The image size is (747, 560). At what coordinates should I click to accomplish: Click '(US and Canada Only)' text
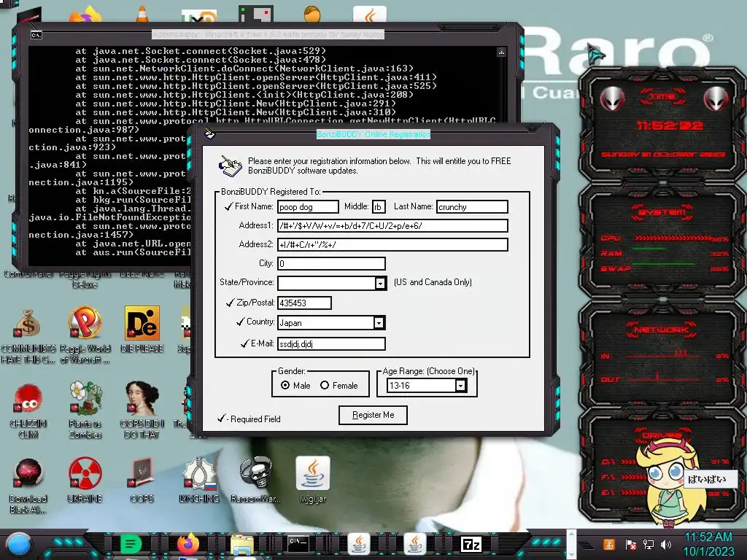(433, 282)
